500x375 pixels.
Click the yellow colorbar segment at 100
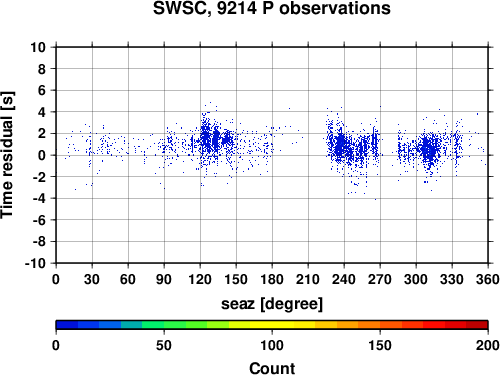[272, 325]
